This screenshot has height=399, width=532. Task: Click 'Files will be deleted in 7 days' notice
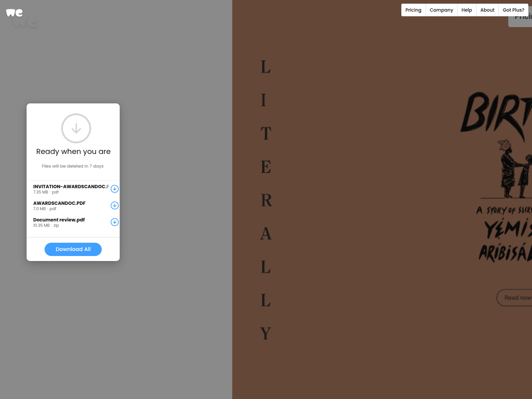point(72,166)
